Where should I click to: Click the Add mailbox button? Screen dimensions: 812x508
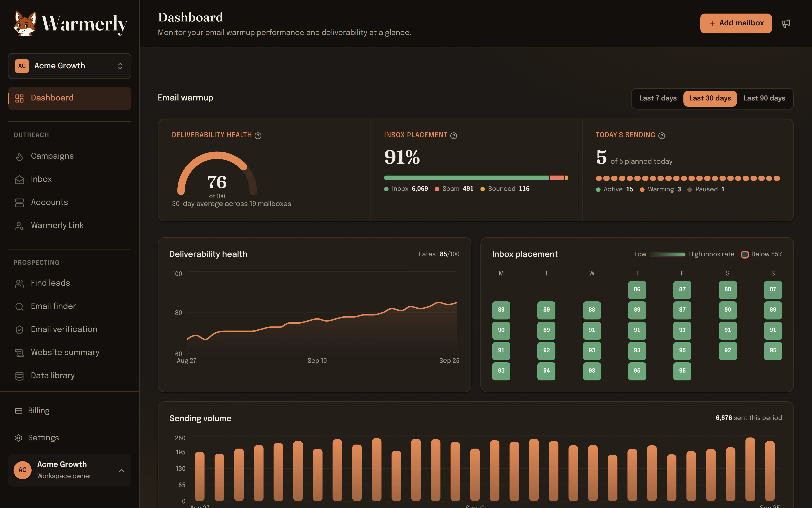736,23
